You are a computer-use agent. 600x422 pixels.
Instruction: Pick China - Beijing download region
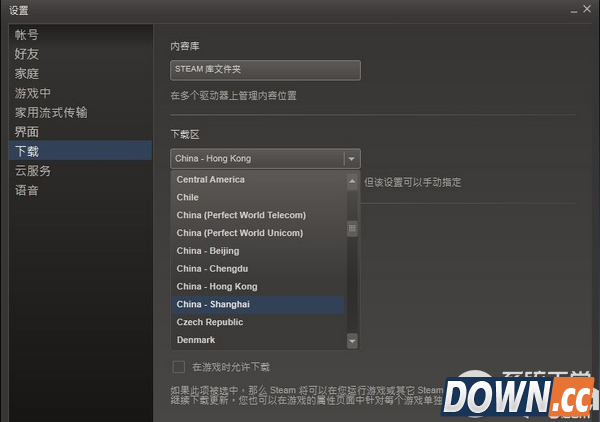(x=258, y=251)
